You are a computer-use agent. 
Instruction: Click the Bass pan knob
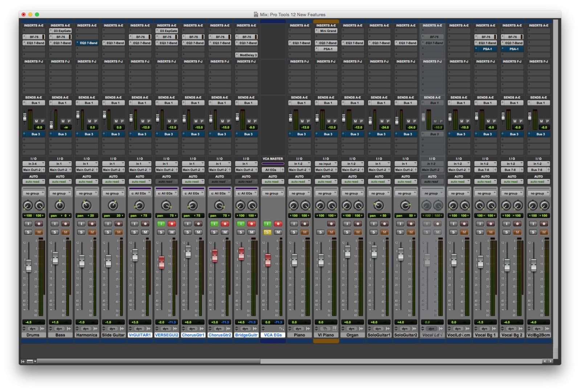click(60, 205)
